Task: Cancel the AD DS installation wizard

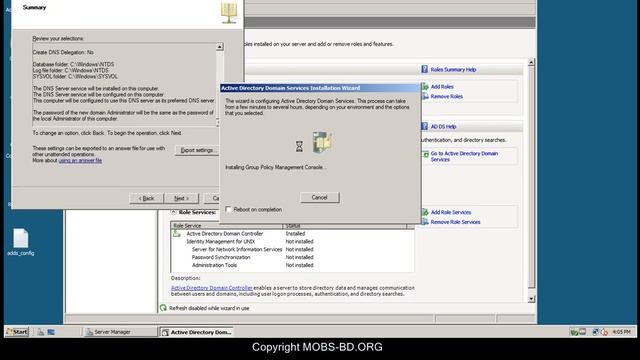Action: coord(320,198)
